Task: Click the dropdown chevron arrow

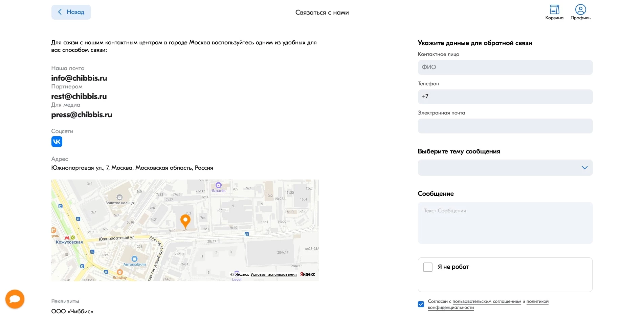Action: coord(585,168)
